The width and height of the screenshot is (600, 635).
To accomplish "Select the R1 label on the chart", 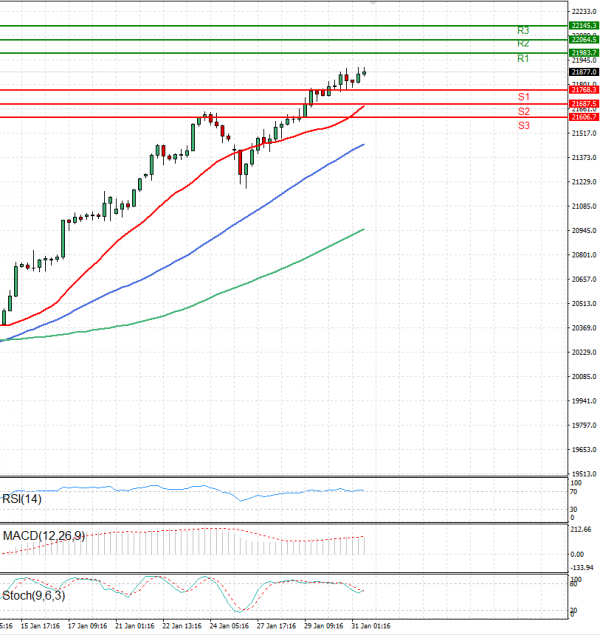I will click(x=523, y=59).
